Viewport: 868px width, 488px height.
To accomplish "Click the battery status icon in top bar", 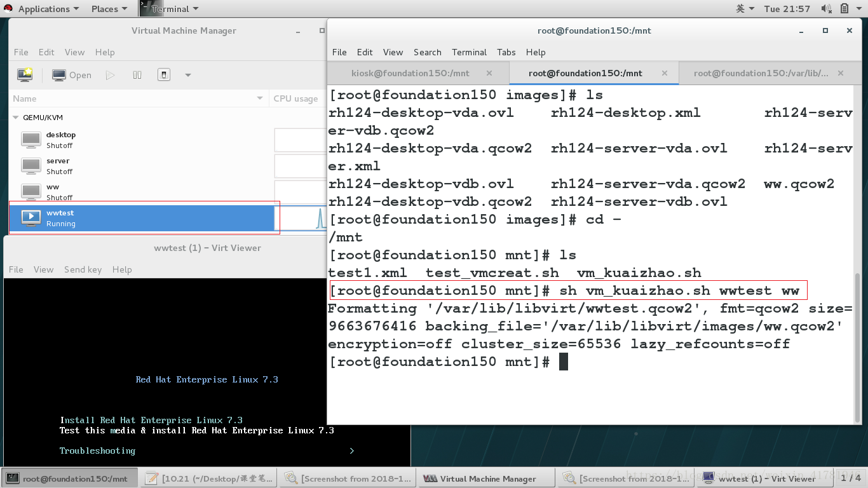I will 844,9.
